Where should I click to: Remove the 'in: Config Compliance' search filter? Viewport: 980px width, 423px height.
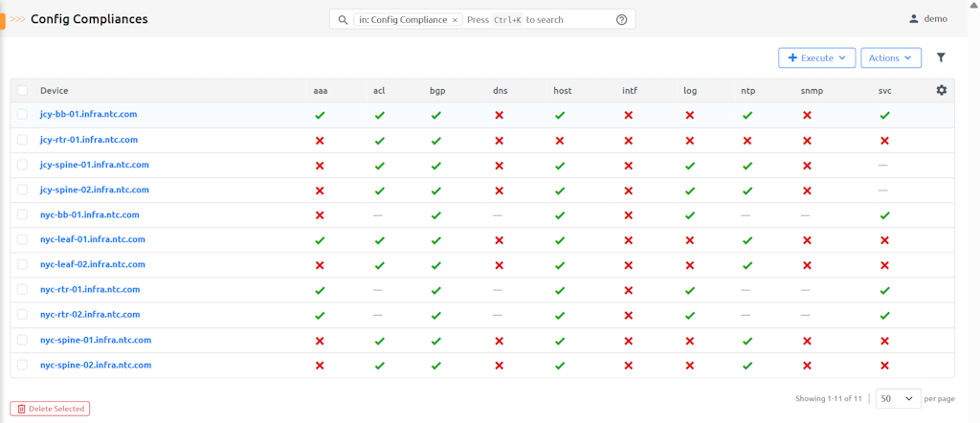coord(455,20)
